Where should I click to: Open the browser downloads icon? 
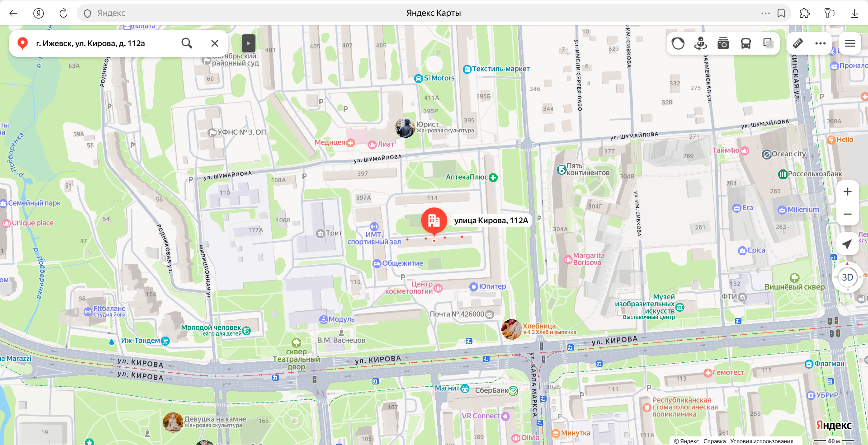854,13
